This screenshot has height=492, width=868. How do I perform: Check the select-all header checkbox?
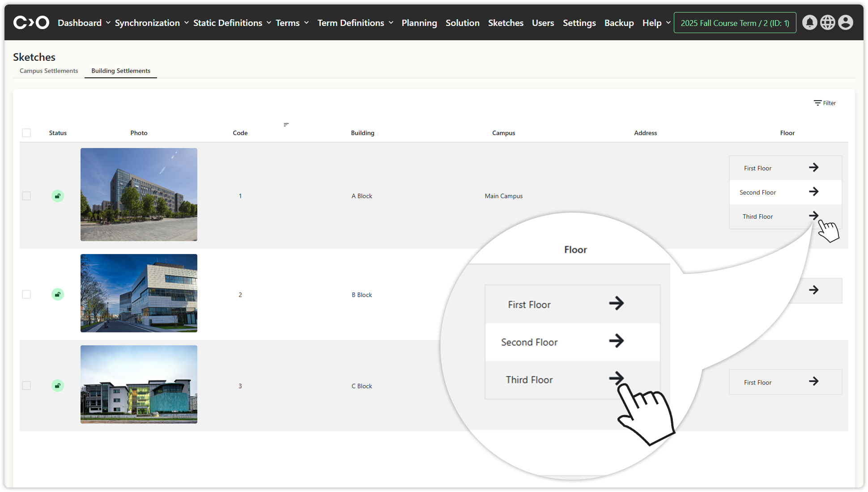(26, 133)
